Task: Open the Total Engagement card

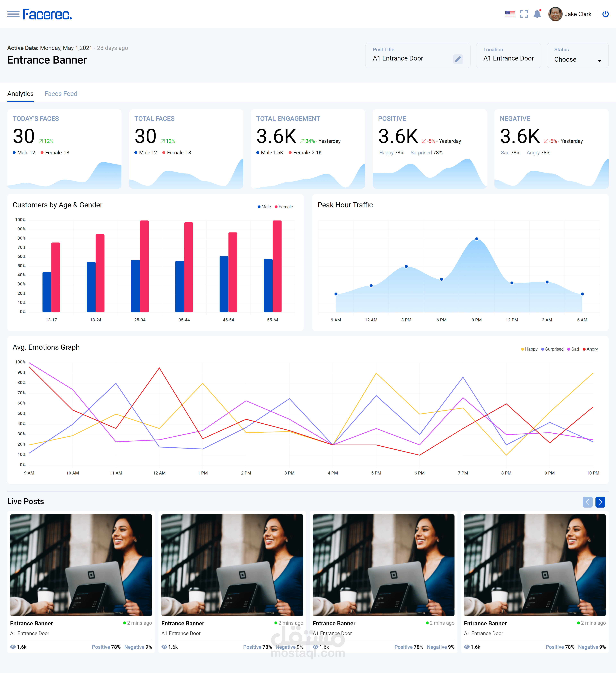Action: (307, 149)
